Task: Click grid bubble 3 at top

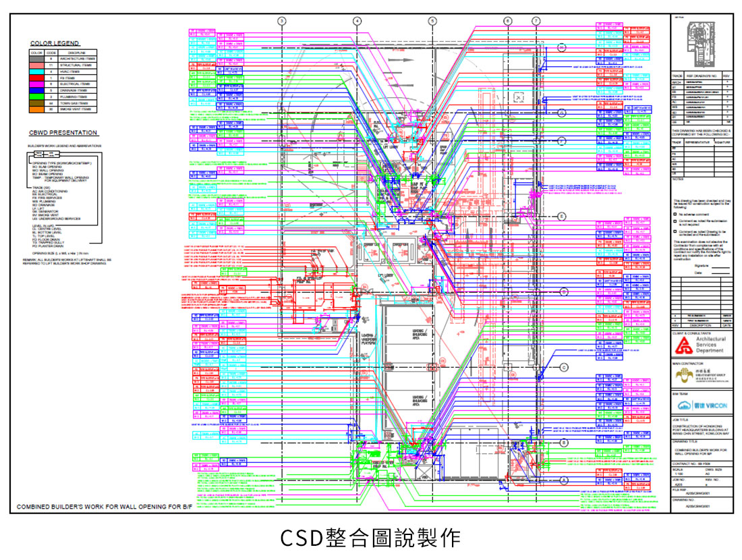Action: pyautogui.click(x=282, y=21)
